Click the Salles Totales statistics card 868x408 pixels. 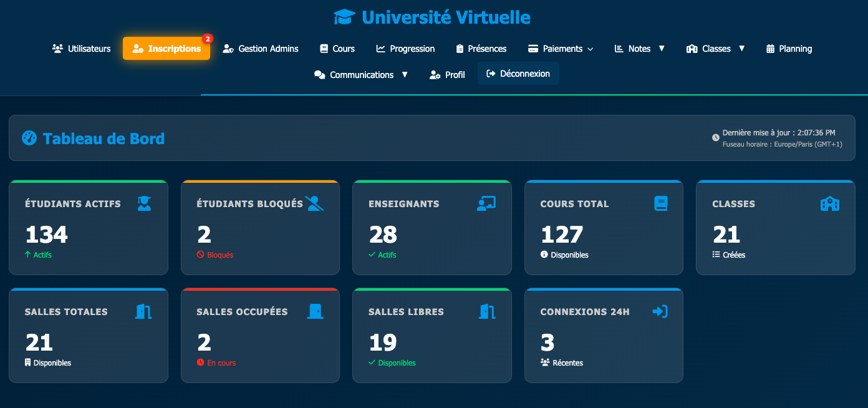[89, 336]
